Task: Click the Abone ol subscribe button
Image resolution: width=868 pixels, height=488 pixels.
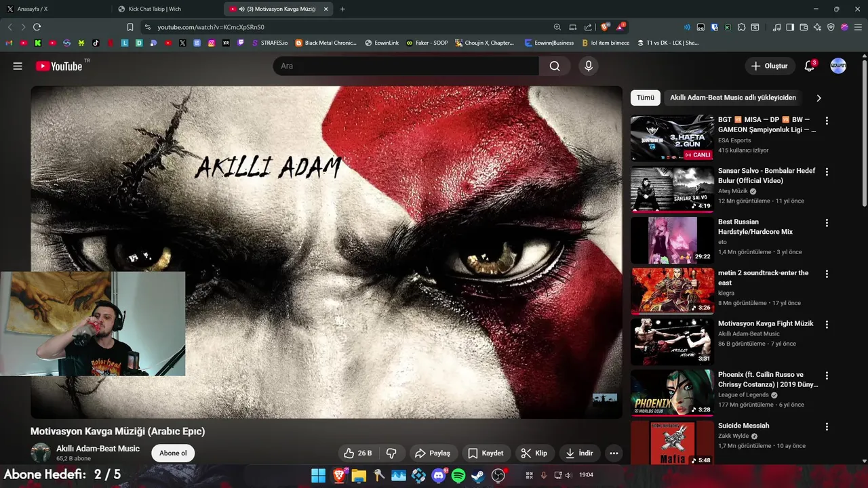Action: (173, 453)
